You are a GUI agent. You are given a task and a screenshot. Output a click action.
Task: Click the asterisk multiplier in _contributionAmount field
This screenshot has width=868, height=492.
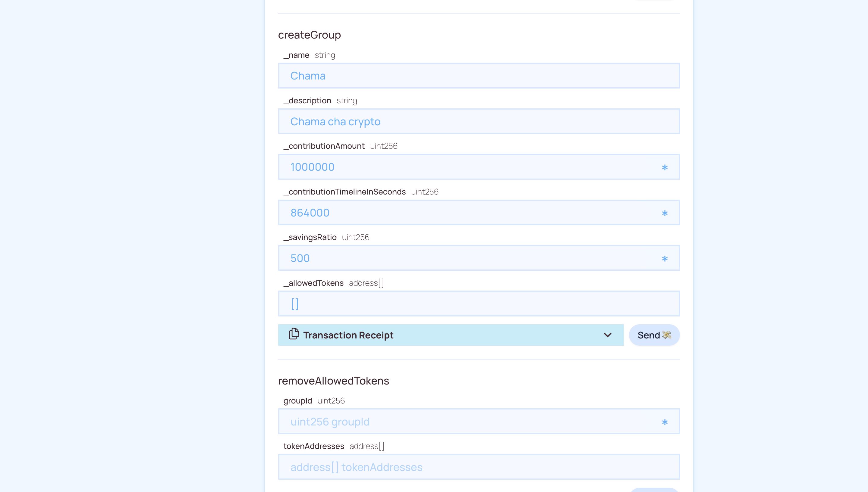click(x=665, y=167)
